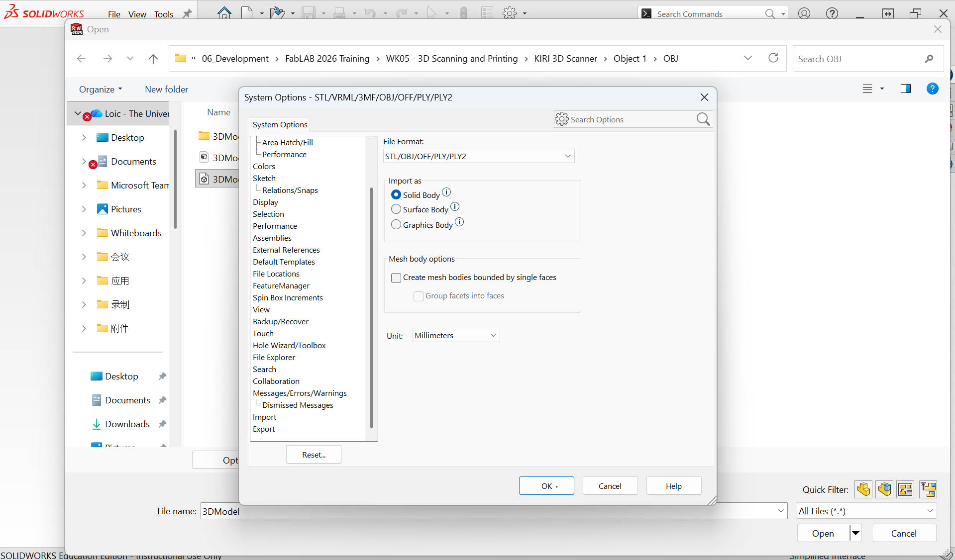This screenshot has width=955, height=560.
Task: Click the search magnifier in Search OBJ box
Action: click(x=929, y=59)
